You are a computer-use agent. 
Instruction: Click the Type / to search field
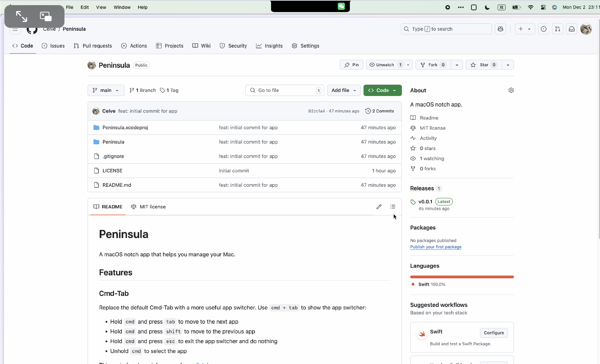coord(446,29)
